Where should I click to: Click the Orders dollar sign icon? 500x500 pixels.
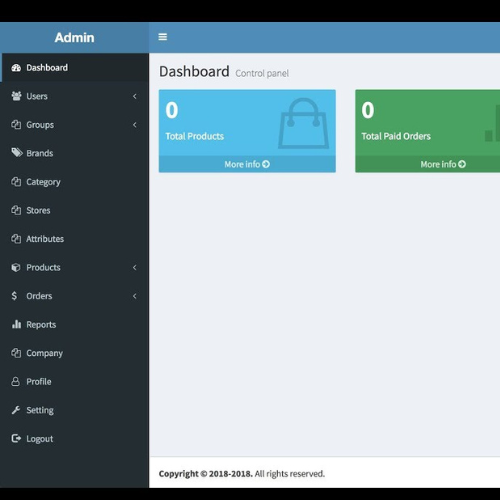click(x=14, y=296)
